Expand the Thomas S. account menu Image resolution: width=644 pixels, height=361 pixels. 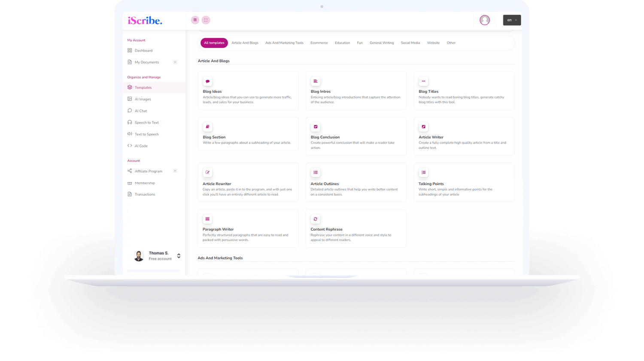click(159, 255)
